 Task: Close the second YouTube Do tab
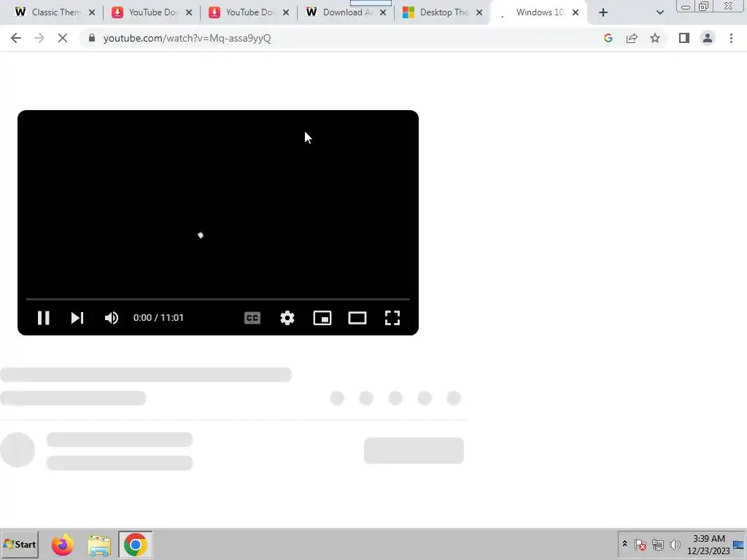[286, 12]
